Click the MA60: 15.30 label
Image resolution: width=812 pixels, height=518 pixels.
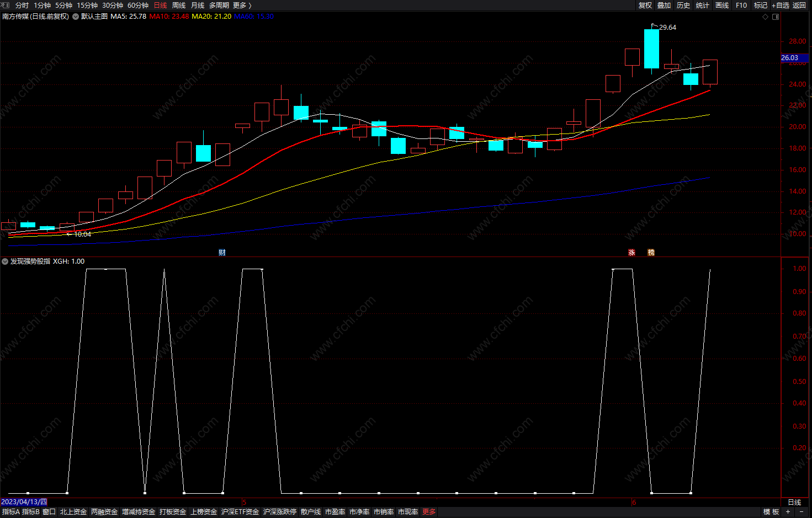tap(254, 17)
